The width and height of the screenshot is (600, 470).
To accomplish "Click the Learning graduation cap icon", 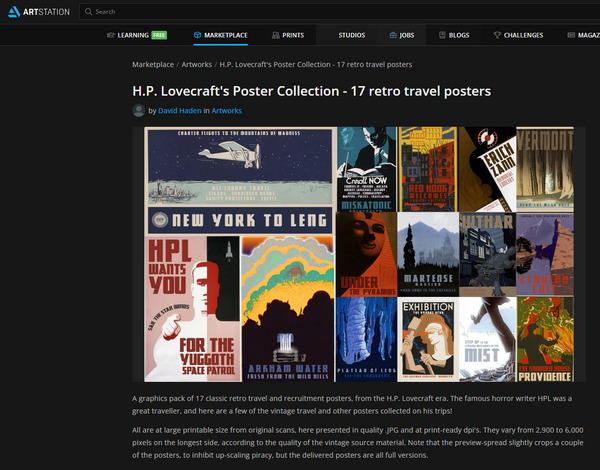I will coord(110,35).
